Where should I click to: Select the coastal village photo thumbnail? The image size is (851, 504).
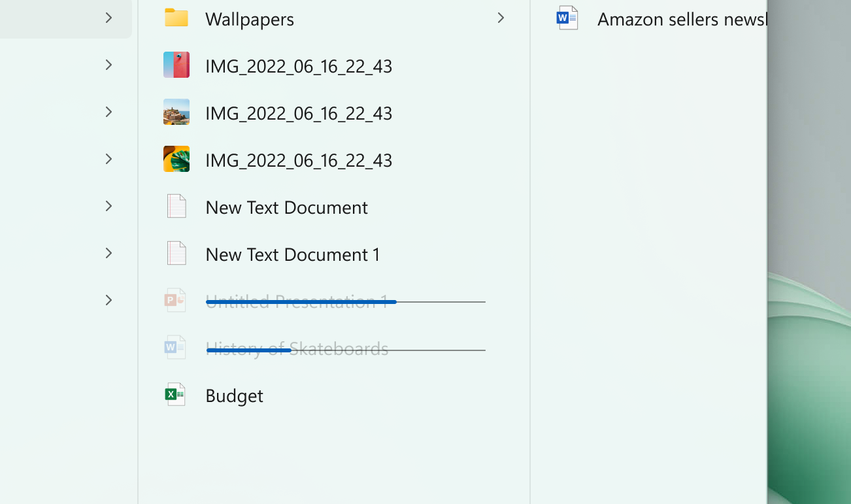(x=176, y=112)
